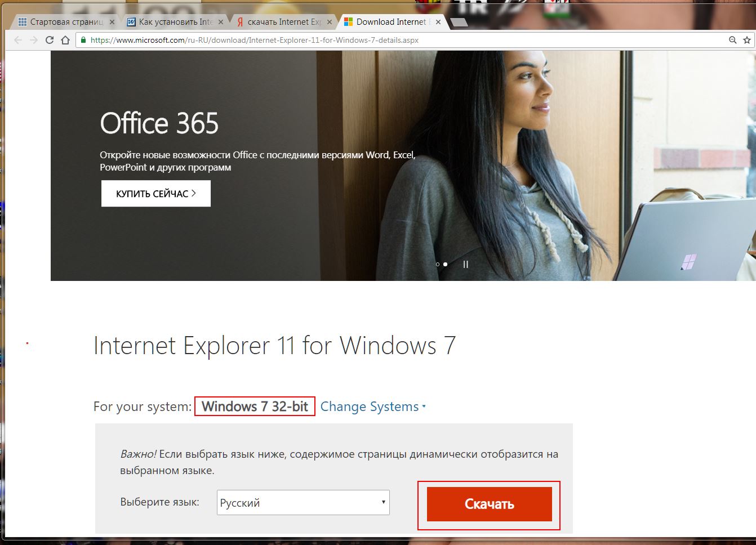This screenshot has width=756, height=545.
Task: Select the second carousel slide dot
Action: point(445,264)
